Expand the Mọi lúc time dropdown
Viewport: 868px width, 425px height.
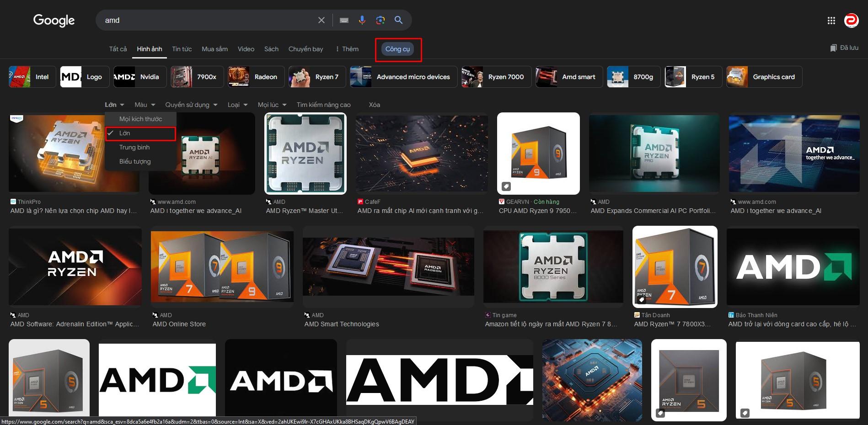pos(272,105)
